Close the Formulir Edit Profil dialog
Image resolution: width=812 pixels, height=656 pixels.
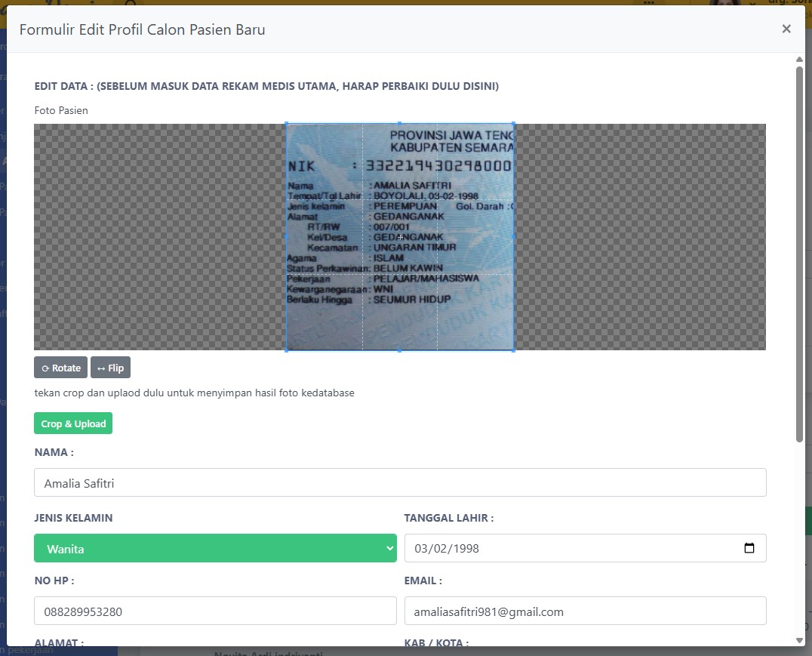pyautogui.click(x=786, y=29)
